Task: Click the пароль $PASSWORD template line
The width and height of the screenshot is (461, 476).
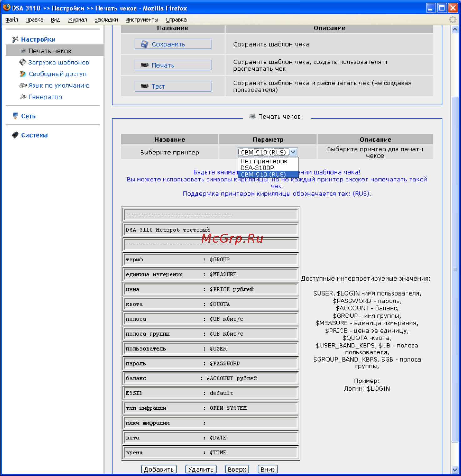Action: (x=211, y=363)
